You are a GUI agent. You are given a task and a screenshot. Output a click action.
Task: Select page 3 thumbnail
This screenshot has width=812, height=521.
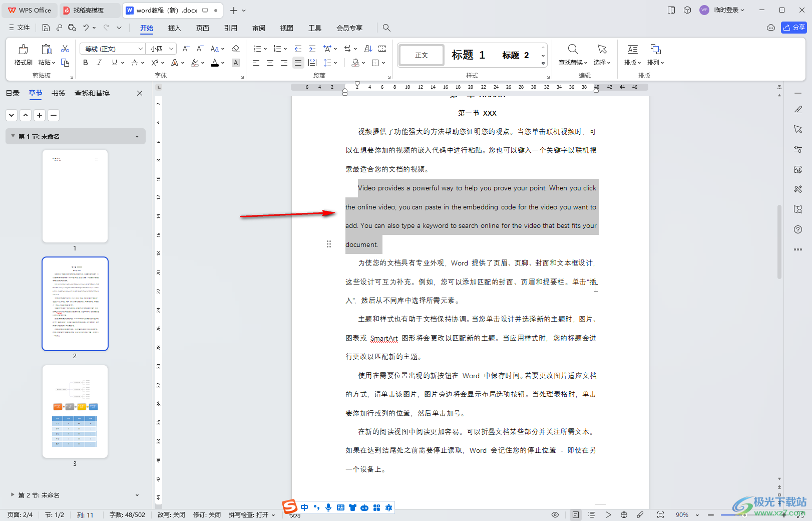coord(75,411)
